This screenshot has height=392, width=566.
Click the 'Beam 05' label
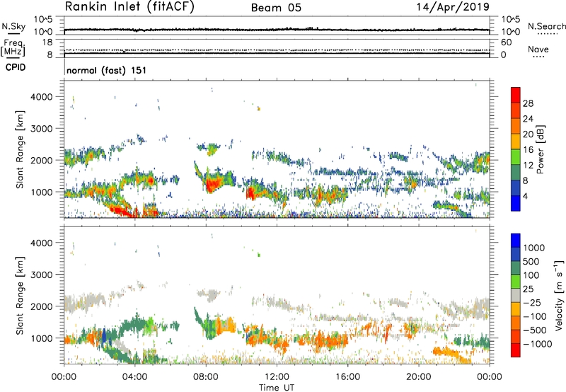[276, 8]
